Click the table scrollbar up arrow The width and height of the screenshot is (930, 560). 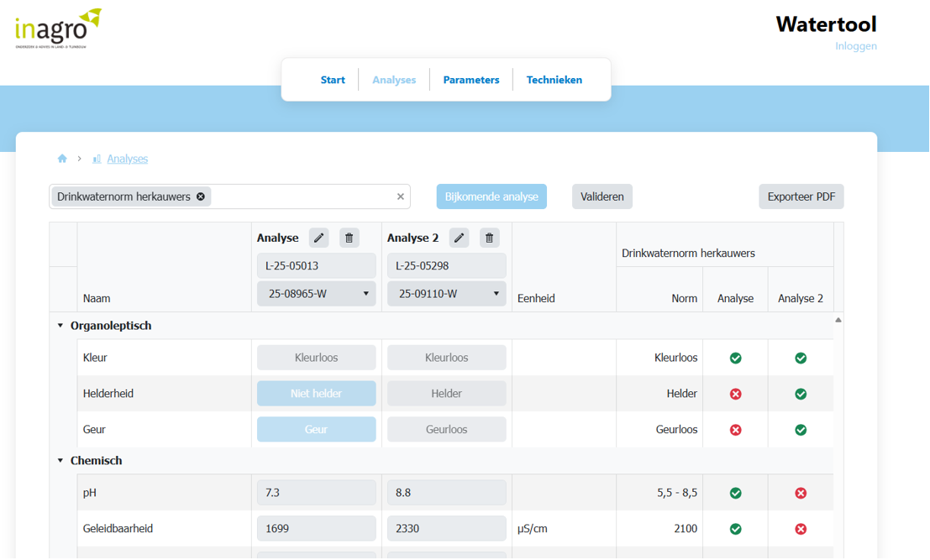[838, 320]
